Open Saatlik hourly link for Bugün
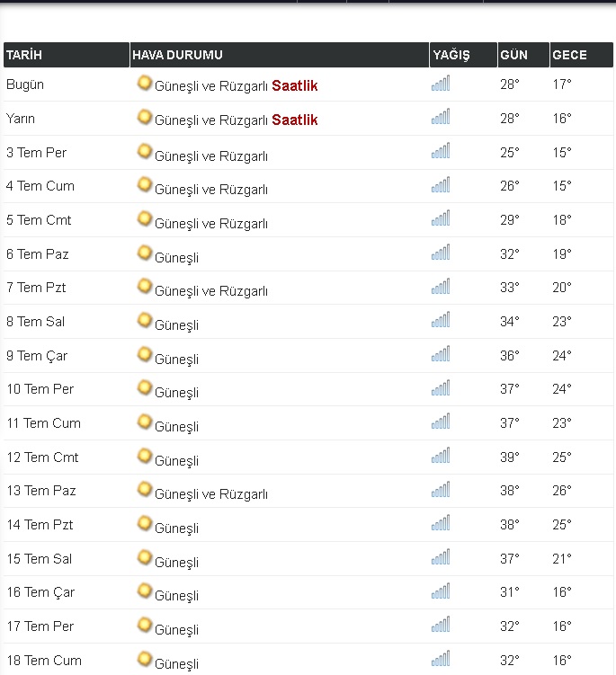 [x=294, y=86]
